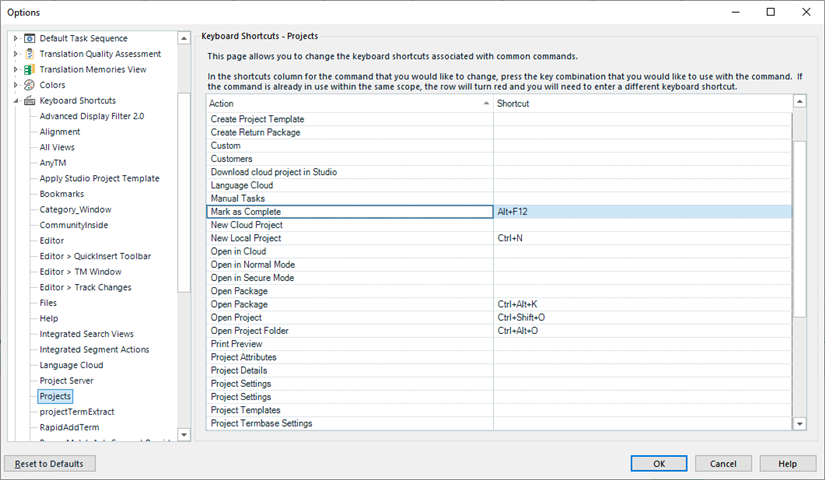Image resolution: width=825 pixels, height=480 pixels.
Task: Click the Ctrl+Alt+K shortcut cell
Action: click(642, 304)
